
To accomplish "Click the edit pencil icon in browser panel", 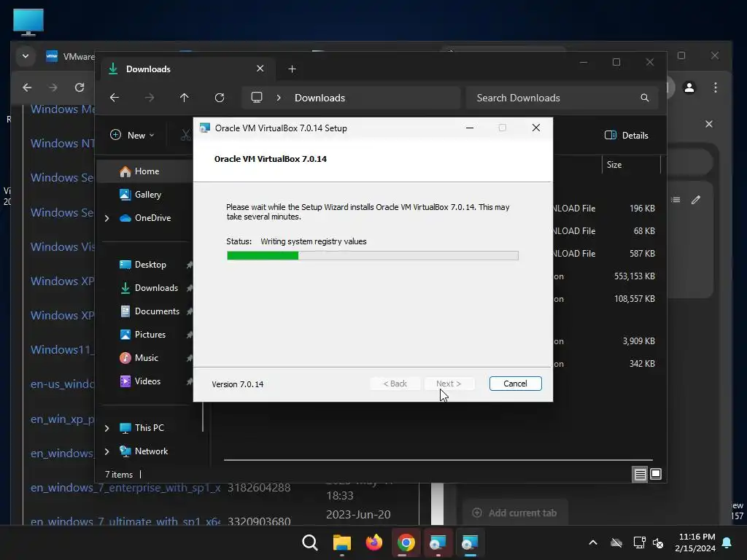I will (x=696, y=200).
